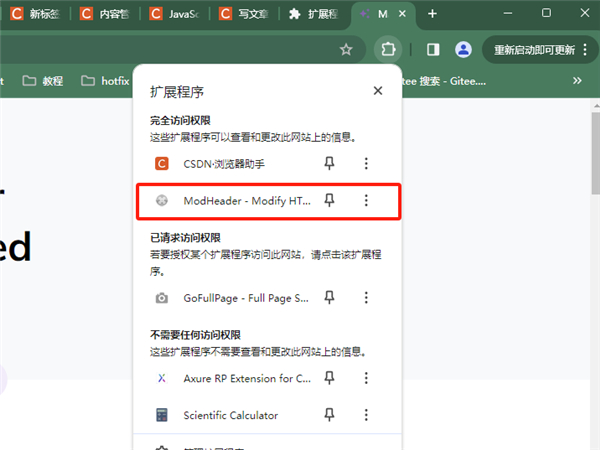Open more options for ModHeader

(366, 200)
